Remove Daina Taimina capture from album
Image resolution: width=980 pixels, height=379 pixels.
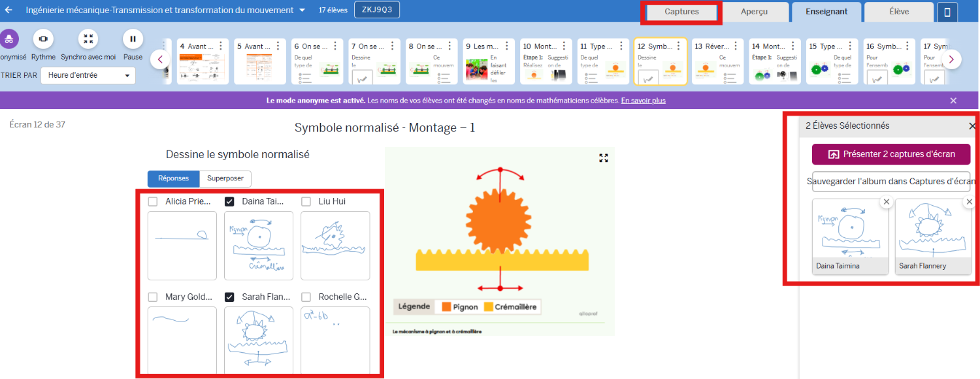tap(886, 203)
